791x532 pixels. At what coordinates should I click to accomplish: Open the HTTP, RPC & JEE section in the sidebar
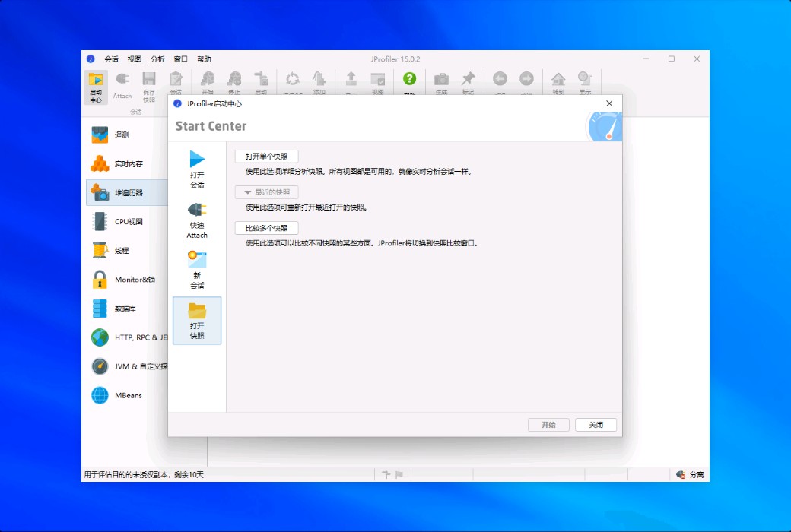point(127,337)
